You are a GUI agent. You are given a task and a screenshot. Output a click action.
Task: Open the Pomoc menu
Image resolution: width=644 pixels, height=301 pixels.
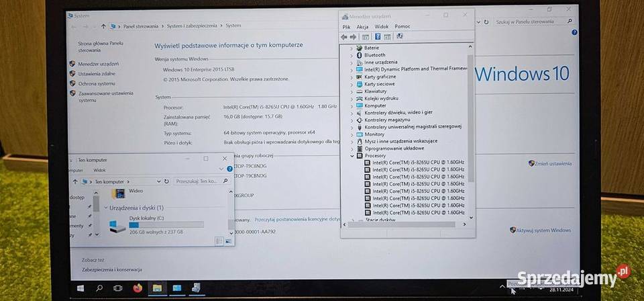click(402, 26)
